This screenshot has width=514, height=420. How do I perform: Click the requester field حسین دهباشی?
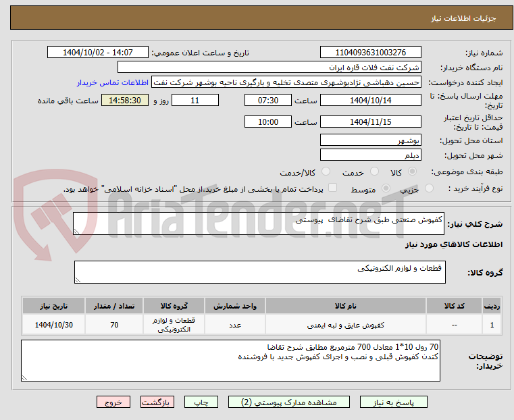coord(286,82)
